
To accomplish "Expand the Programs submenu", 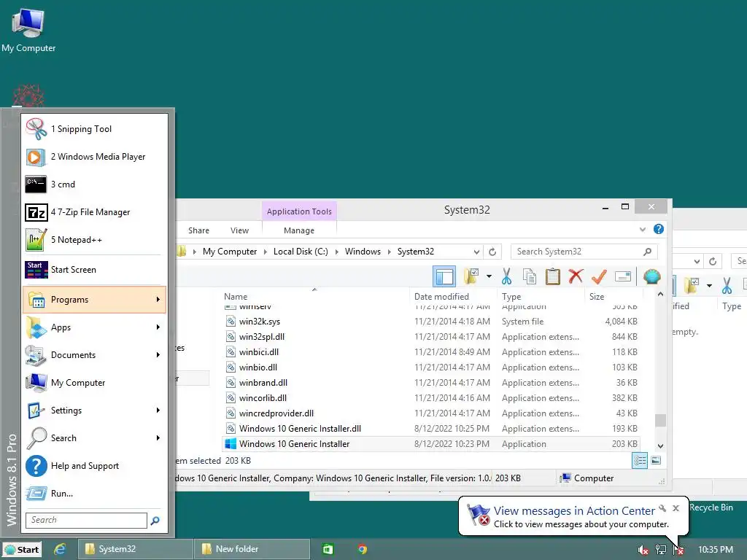I will tap(95, 300).
